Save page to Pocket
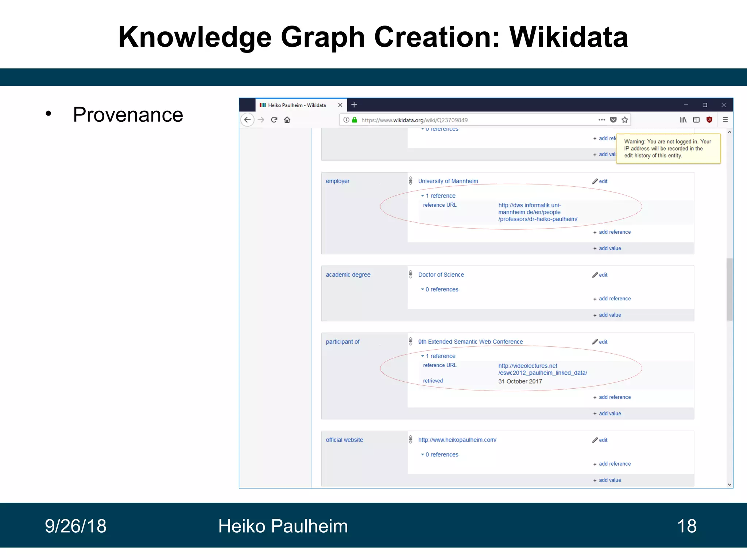Screen dimensions: 747x560 click(614, 120)
